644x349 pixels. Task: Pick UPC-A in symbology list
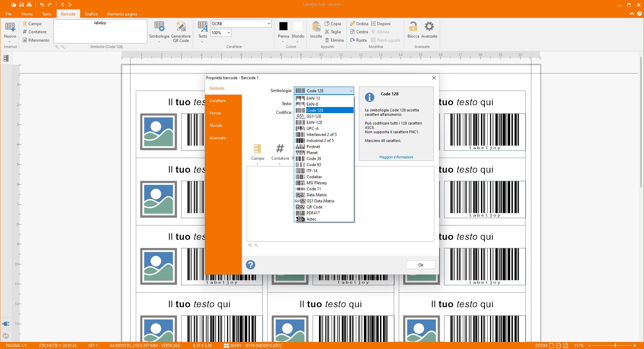pos(324,129)
